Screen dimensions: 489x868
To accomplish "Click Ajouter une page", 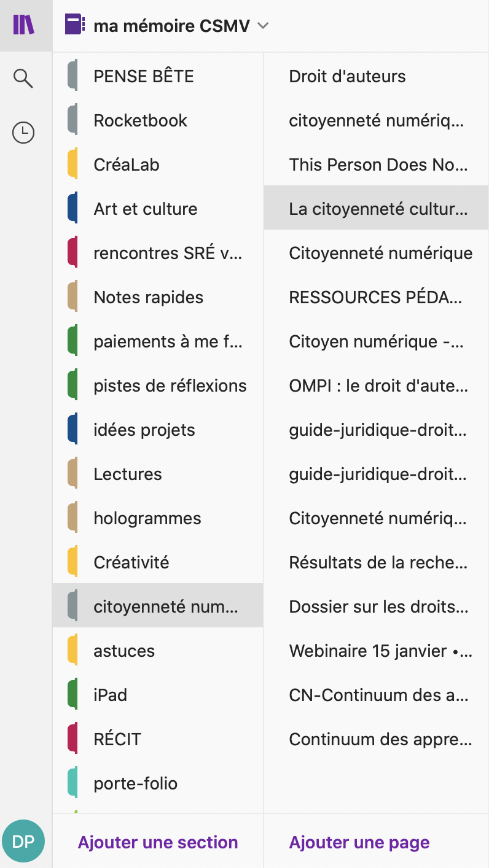I will (x=359, y=842).
